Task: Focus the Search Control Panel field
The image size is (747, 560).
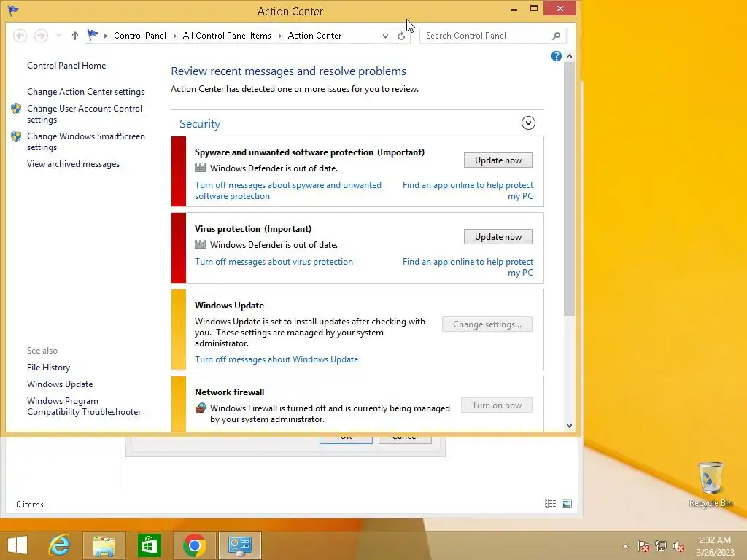Action: pos(492,36)
